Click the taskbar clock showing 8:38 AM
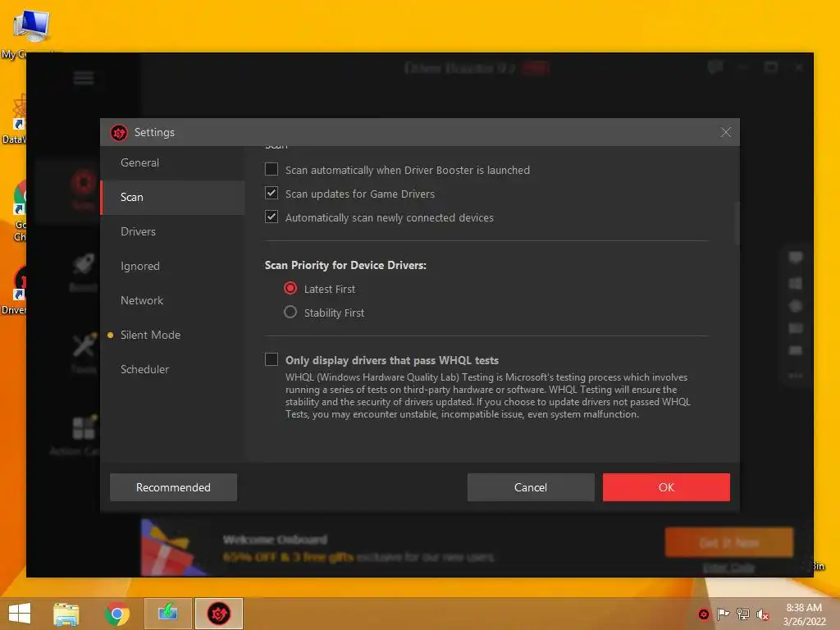 804,614
